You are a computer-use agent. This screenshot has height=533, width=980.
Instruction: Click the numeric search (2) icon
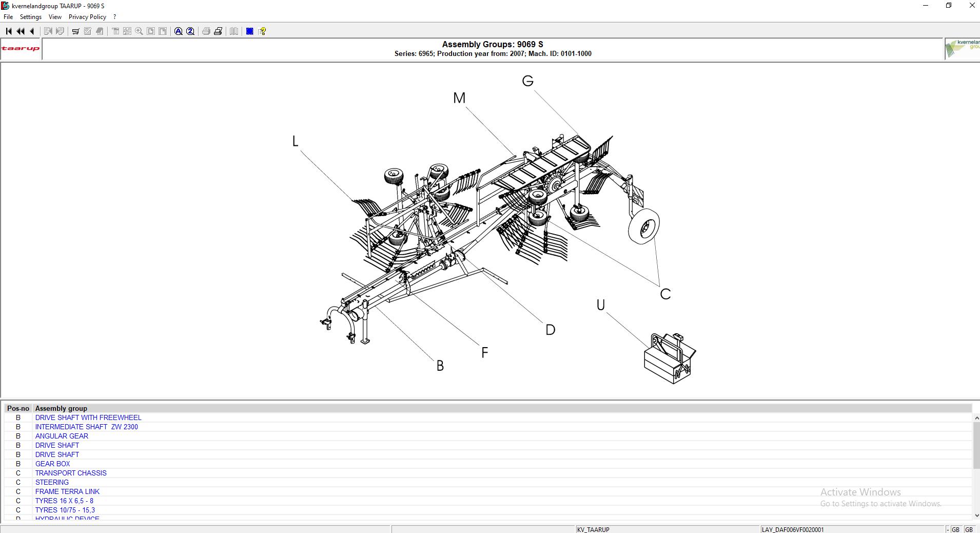tap(190, 31)
